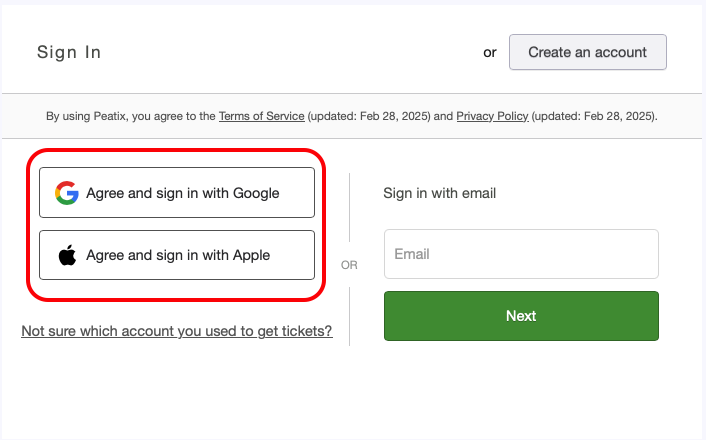The width and height of the screenshot is (706, 440).
Task: Click the update date after Privacy Policy
Action: pyautogui.click(x=594, y=116)
